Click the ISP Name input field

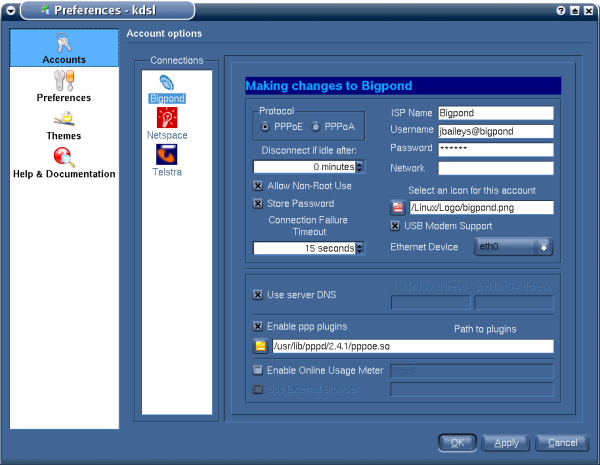[x=496, y=113]
